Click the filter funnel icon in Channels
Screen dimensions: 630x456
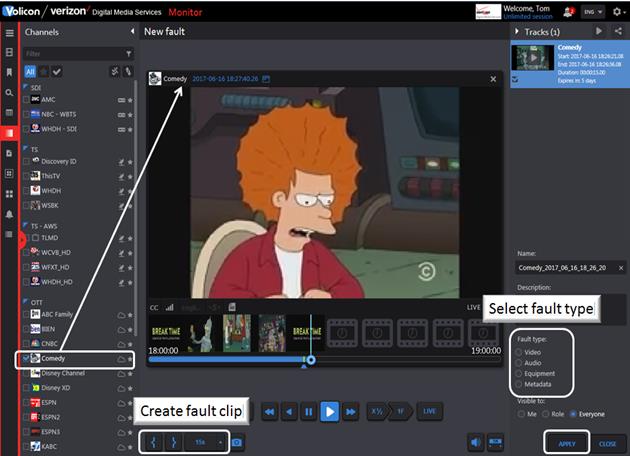tap(129, 53)
